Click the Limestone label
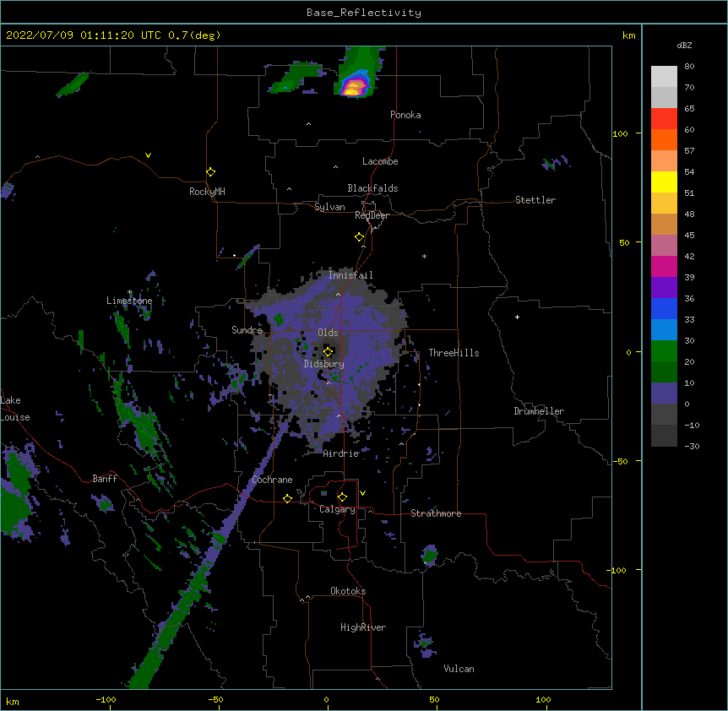 click(x=129, y=301)
